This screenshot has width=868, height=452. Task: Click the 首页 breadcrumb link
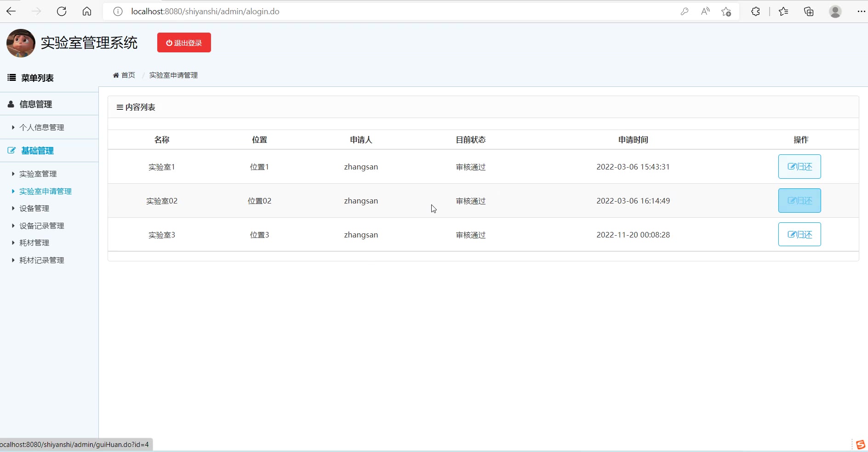124,75
